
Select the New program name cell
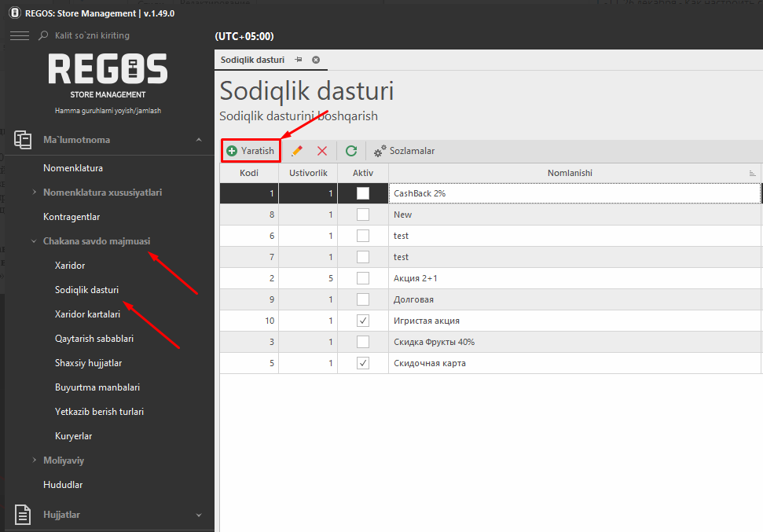coord(576,215)
